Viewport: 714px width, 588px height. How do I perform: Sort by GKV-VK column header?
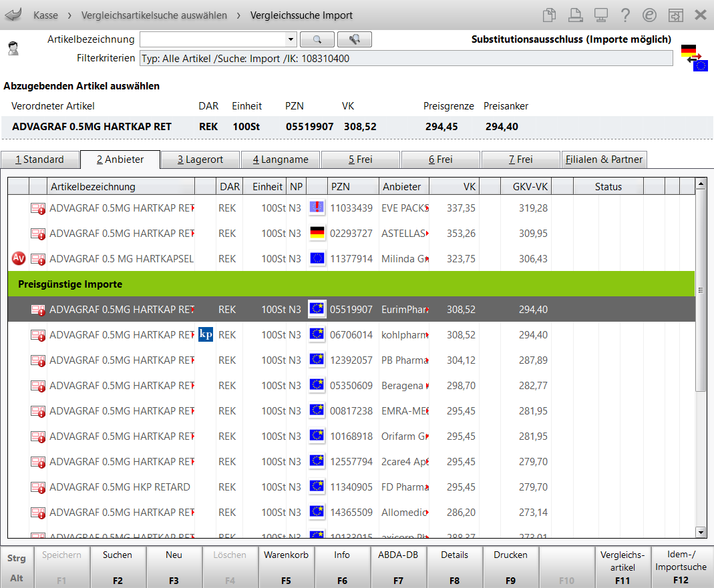coord(526,187)
